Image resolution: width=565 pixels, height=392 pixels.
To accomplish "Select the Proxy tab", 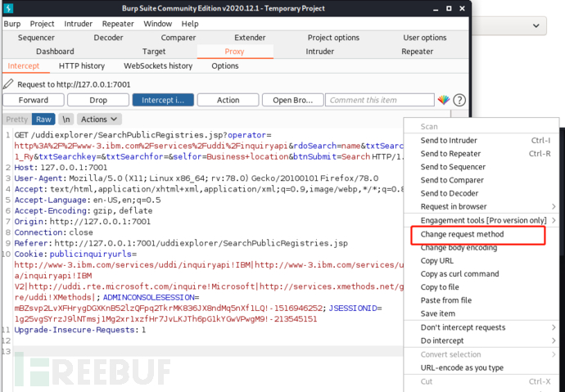I will click(234, 52).
